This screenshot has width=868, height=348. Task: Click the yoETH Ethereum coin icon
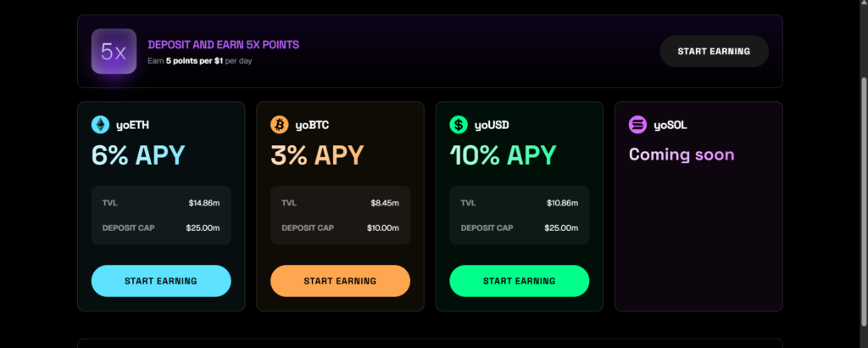tap(100, 125)
